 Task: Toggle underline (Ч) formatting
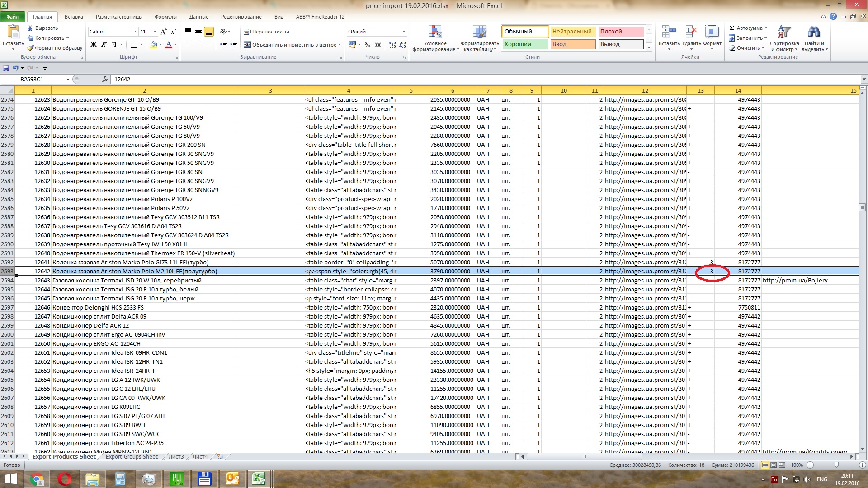[114, 45]
